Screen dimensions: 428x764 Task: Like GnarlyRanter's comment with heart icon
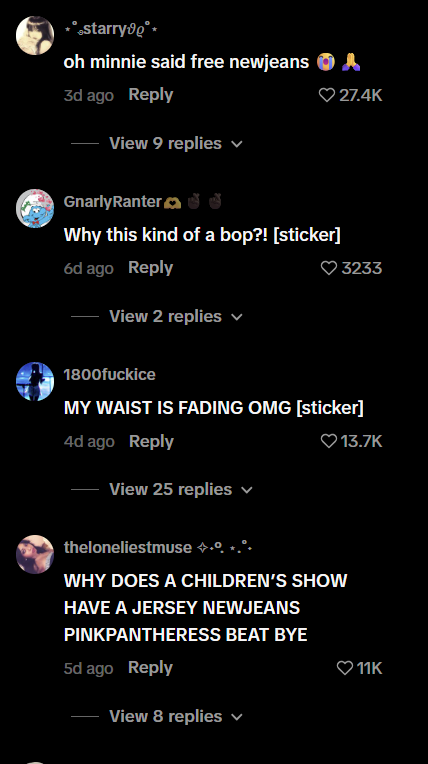[329, 268]
